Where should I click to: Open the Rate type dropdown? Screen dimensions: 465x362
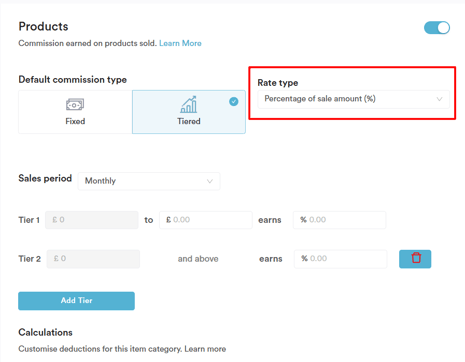point(353,99)
